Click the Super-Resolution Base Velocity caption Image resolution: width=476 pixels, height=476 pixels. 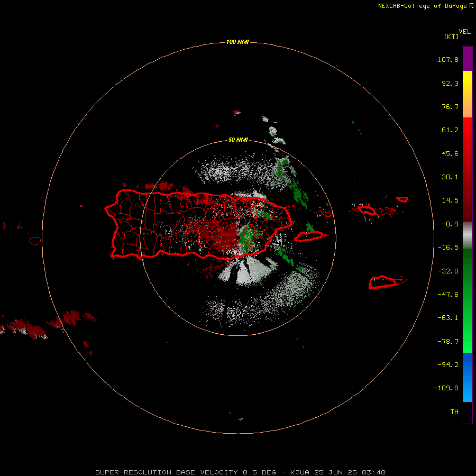tap(240, 472)
